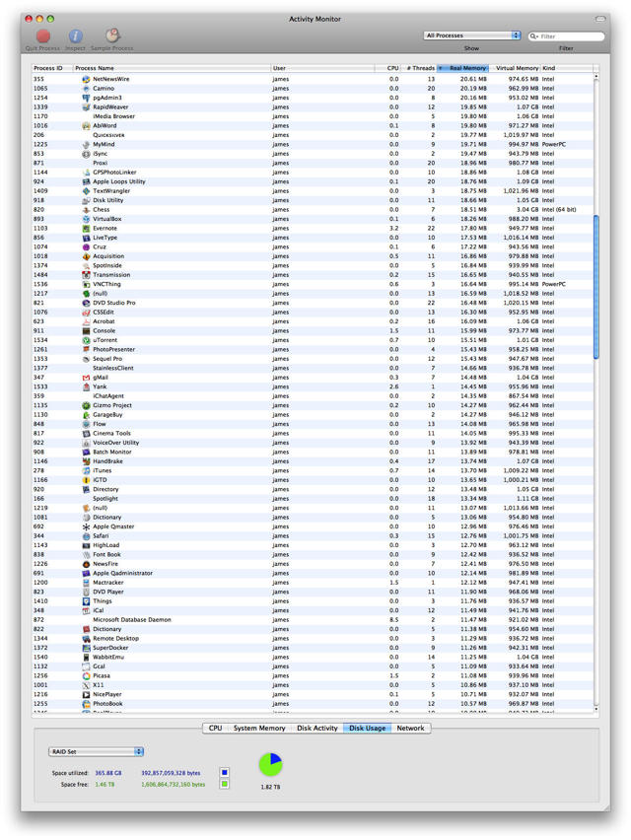Select the Safari process icon
The width and height of the screenshot is (631, 840).
(x=87, y=535)
